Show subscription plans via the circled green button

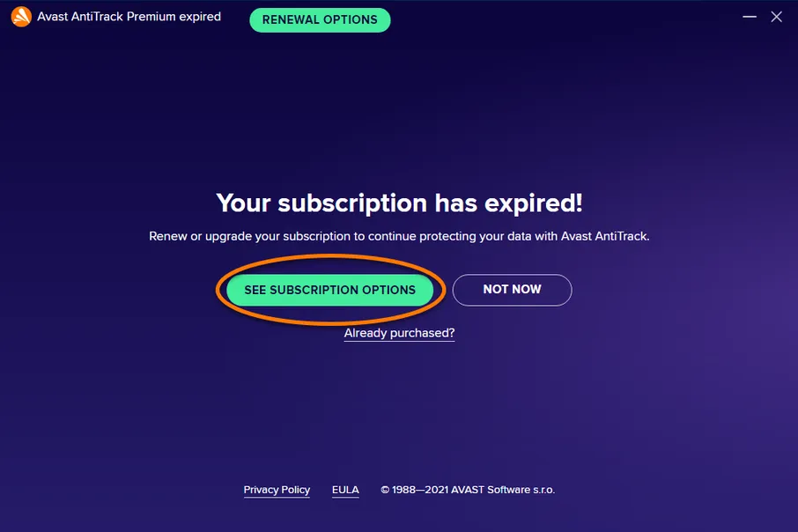(329, 290)
